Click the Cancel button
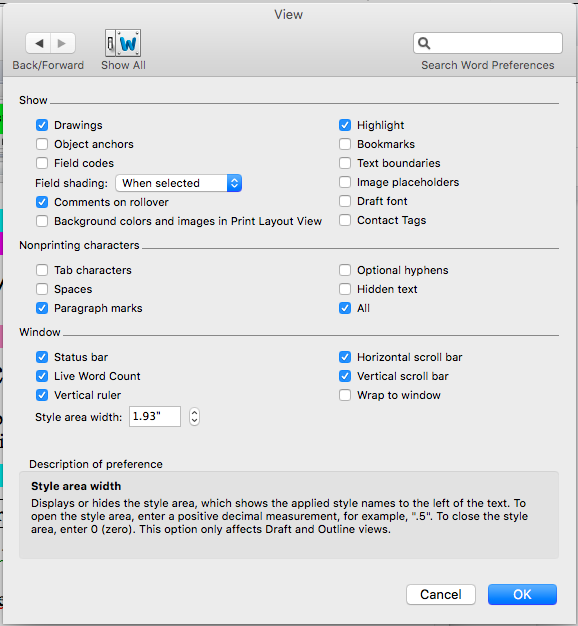Viewport: 578px width, 626px height. tap(441, 594)
